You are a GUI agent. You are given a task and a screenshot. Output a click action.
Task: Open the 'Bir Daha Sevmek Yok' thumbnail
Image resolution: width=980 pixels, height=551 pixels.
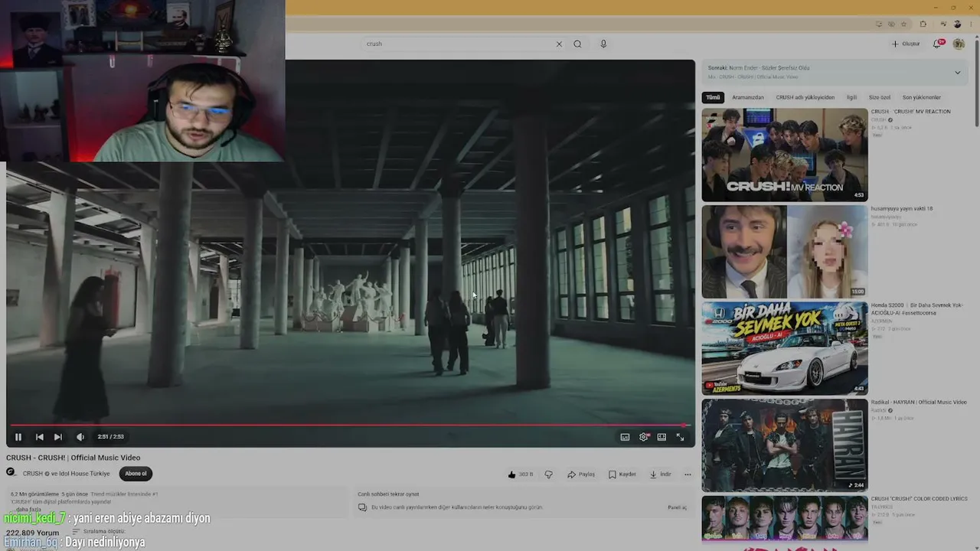pos(785,349)
